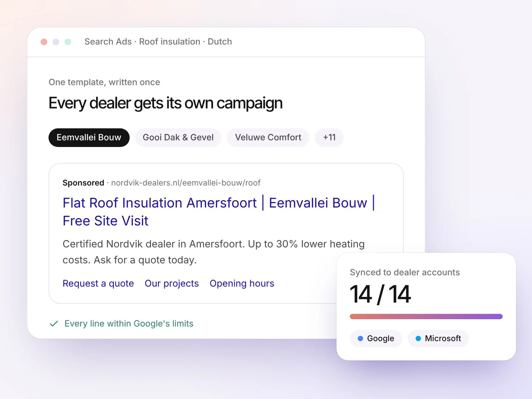Switch to the Gooi Dak & Gevel tab

point(178,137)
